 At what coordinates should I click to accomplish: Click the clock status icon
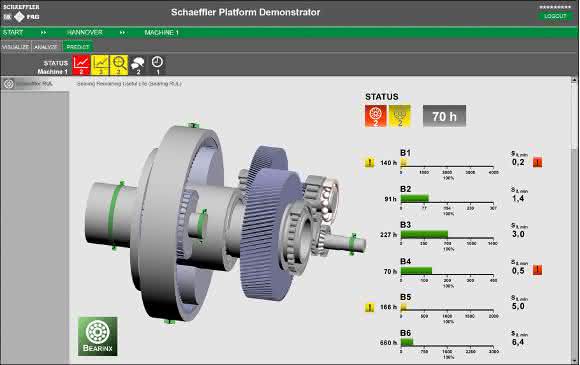coord(157,65)
